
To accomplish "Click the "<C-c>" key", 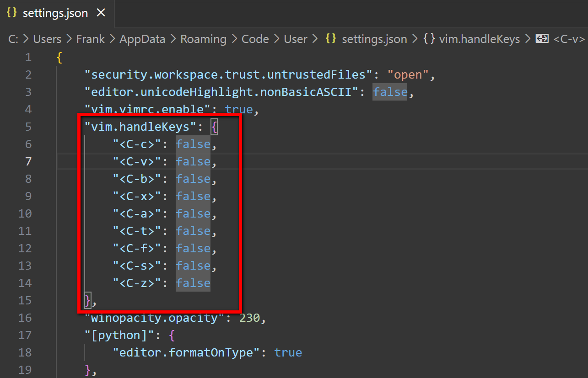I will click(x=137, y=144).
